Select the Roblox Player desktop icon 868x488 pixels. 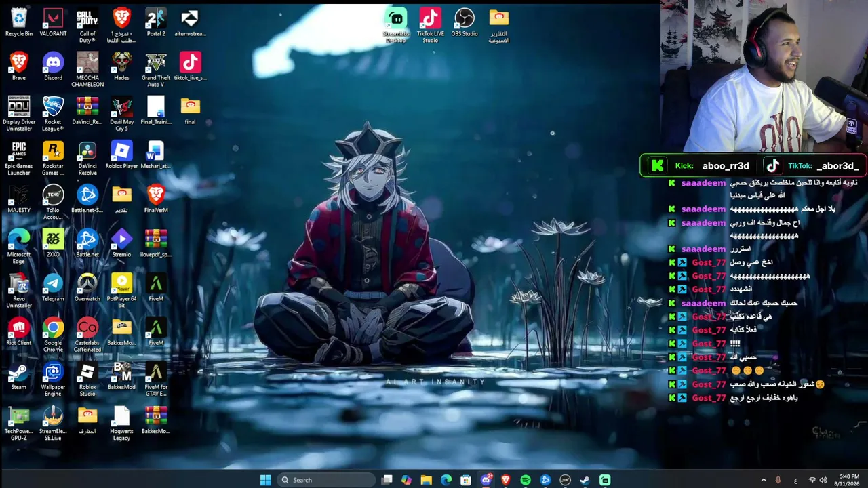pos(121,155)
